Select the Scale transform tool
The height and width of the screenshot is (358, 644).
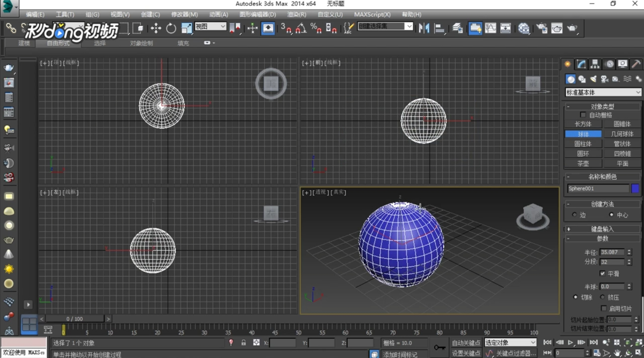[x=186, y=28]
